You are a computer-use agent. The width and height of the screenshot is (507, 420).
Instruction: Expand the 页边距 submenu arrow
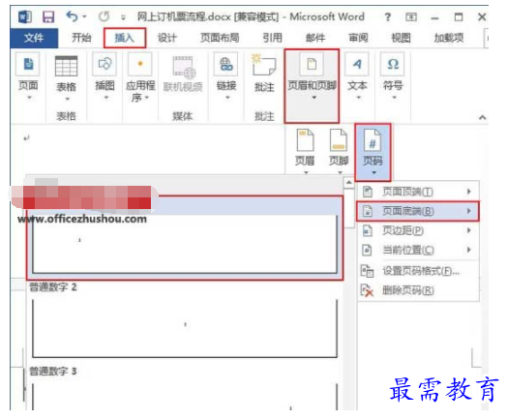[469, 230]
